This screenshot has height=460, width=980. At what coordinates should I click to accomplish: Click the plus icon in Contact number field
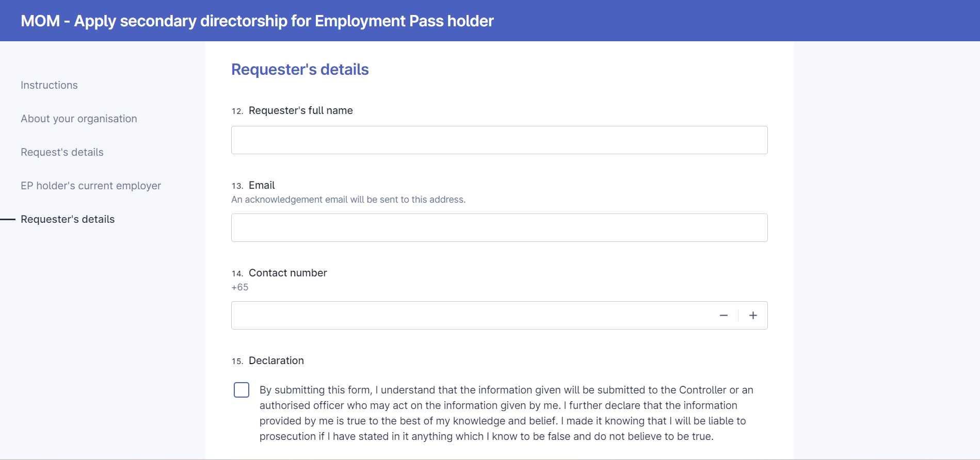[753, 316]
